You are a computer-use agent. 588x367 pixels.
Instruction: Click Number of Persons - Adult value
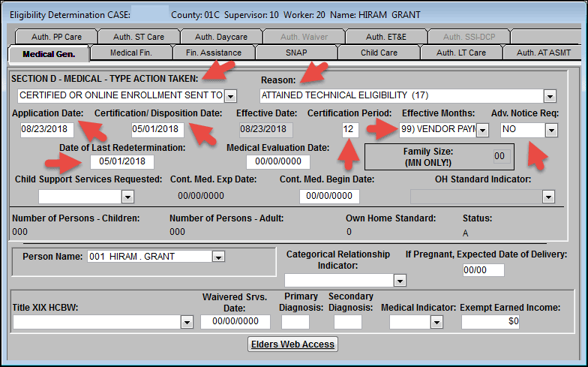tap(177, 232)
